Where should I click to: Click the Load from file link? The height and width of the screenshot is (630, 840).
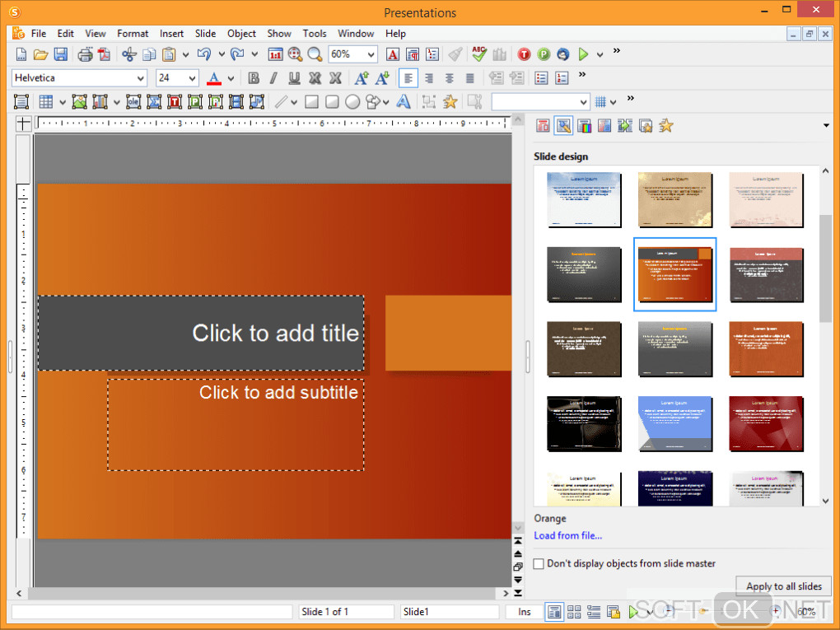[x=567, y=535]
